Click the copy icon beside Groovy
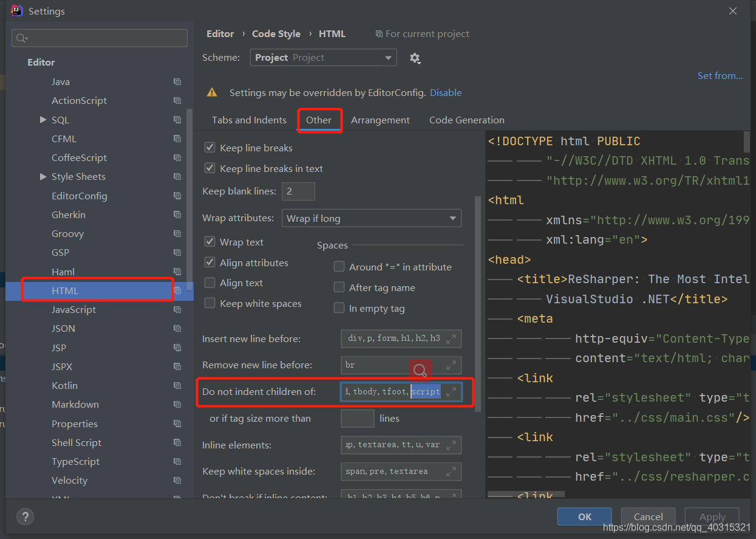This screenshot has height=539, width=756. pyautogui.click(x=177, y=233)
